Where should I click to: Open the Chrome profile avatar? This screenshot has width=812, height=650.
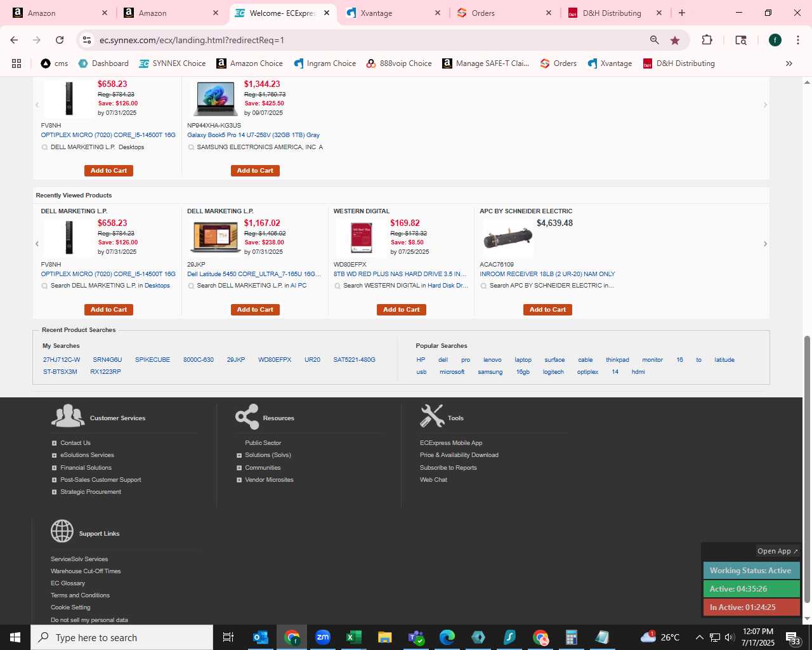coord(775,40)
